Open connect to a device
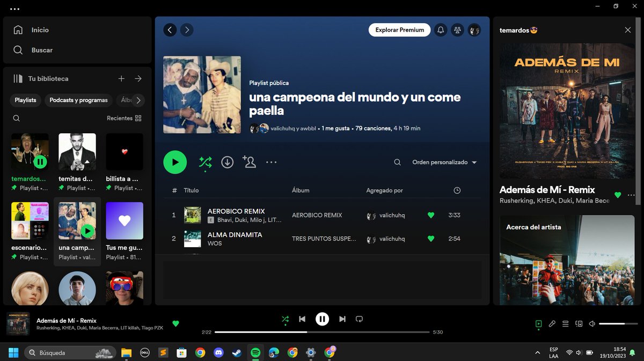644x361 pixels. (x=579, y=324)
